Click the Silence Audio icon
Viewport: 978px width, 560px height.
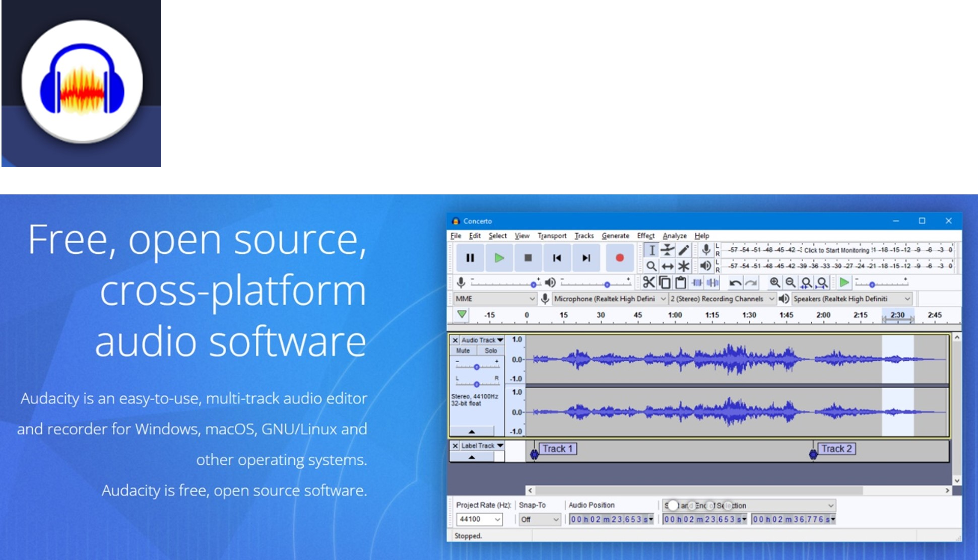[x=712, y=283]
